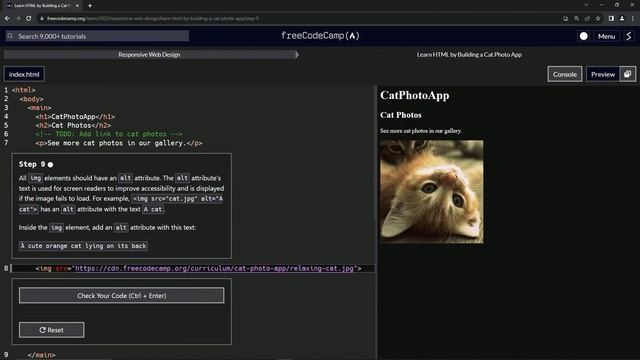The image size is (640, 360).
Task: Click the h2 Cat Photos code line
Action: point(73,126)
